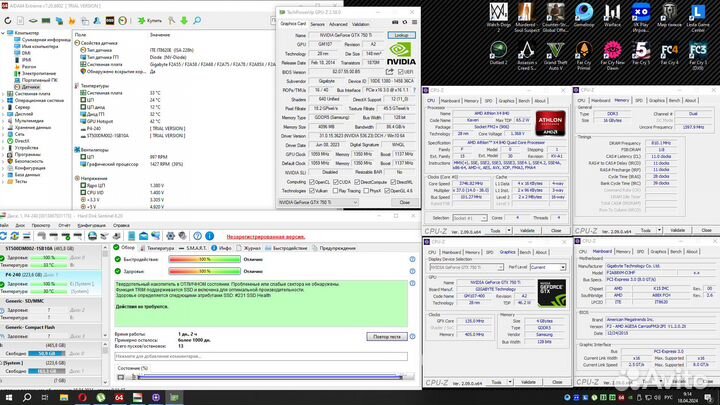Open Far Cry 4 desktop shortcut
Screen dimensions: 720x405
click(669, 53)
